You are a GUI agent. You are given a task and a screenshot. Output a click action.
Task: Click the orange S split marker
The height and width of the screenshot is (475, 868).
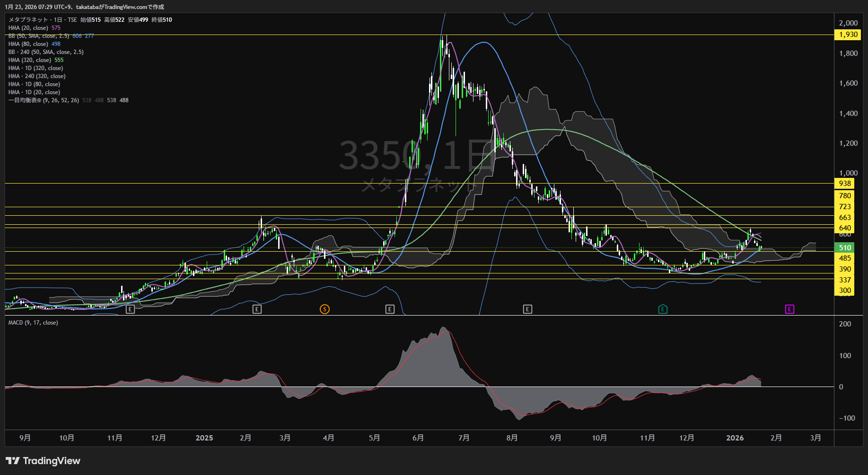point(324,309)
